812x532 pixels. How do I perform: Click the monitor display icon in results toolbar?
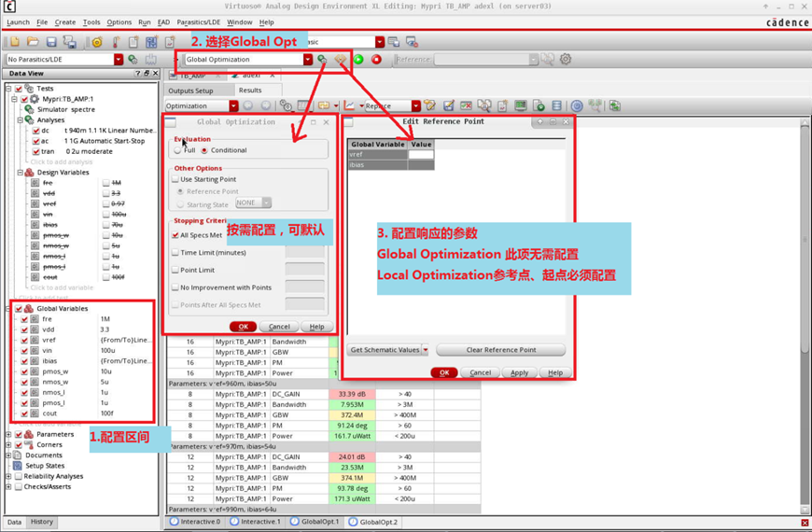(521, 105)
